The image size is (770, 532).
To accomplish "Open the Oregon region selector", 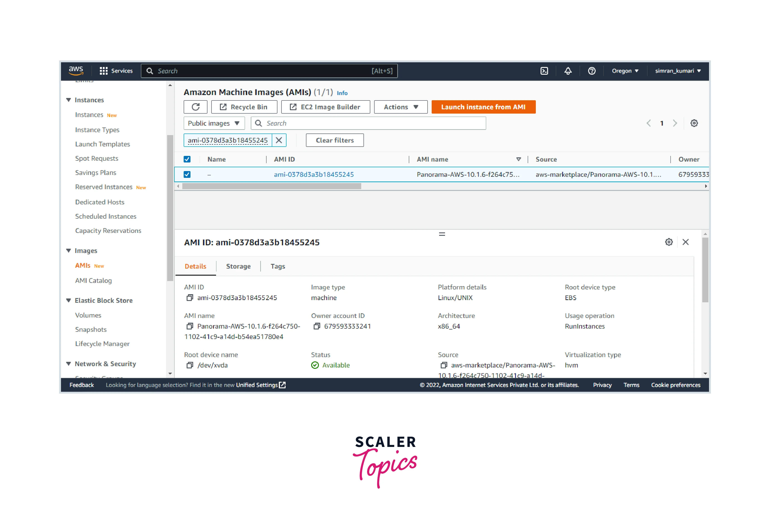I will [625, 71].
